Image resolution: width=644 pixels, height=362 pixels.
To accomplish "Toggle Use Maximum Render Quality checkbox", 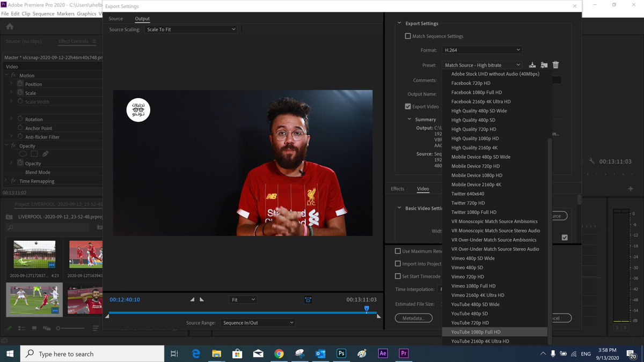I will [x=398, y=251].
